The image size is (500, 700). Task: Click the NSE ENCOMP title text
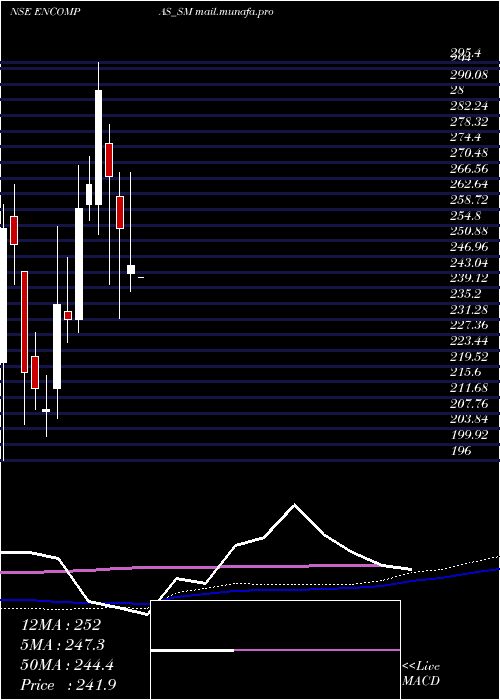click(45, 12)
